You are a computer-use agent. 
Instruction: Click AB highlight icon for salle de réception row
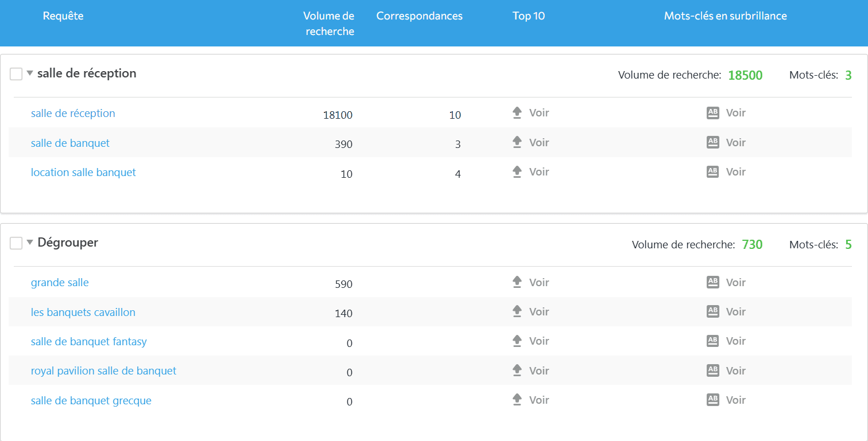pos(712,113)
